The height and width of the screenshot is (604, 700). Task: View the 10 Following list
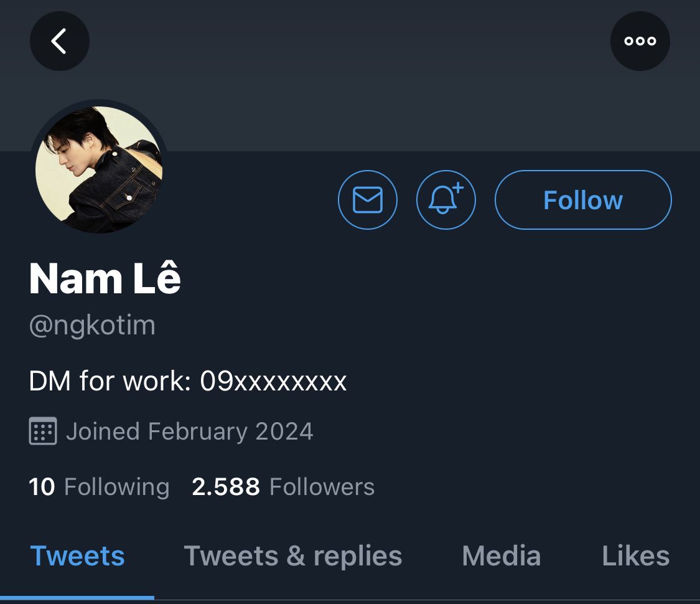click(99, 486)
